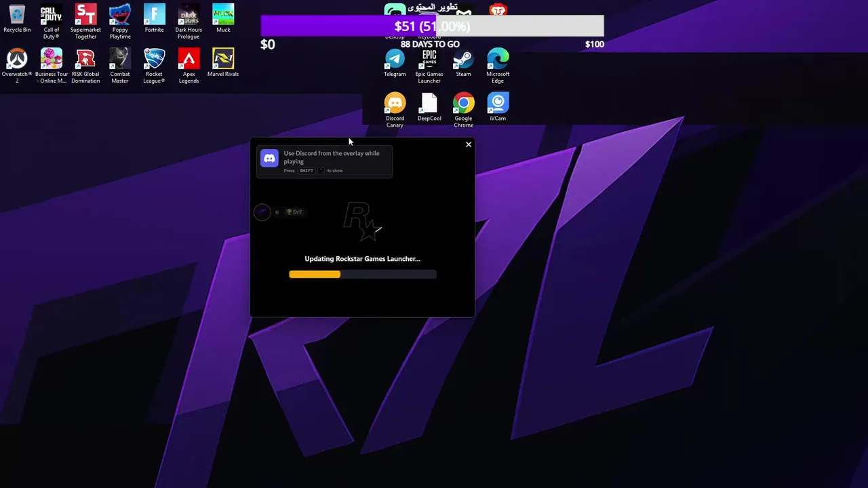Click the Discord logo in overlay notification
Viewport: 868px width, 488px height.
pyautogui.click(x=269, y=159)
